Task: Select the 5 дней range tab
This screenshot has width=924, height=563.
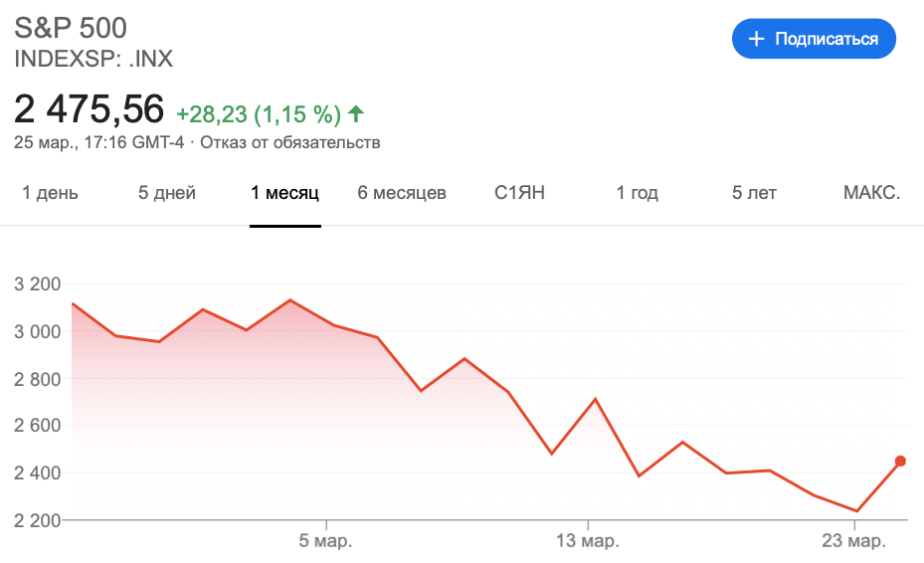Action: 167,193
